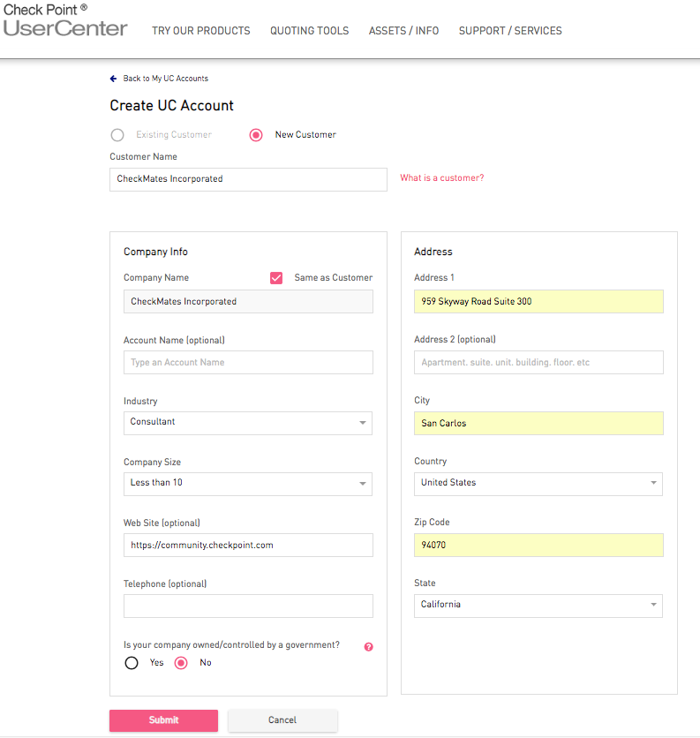Click the Check Point UserCenter logo
The width and height of the screenshot is (700, 738).
coord(65,20)
